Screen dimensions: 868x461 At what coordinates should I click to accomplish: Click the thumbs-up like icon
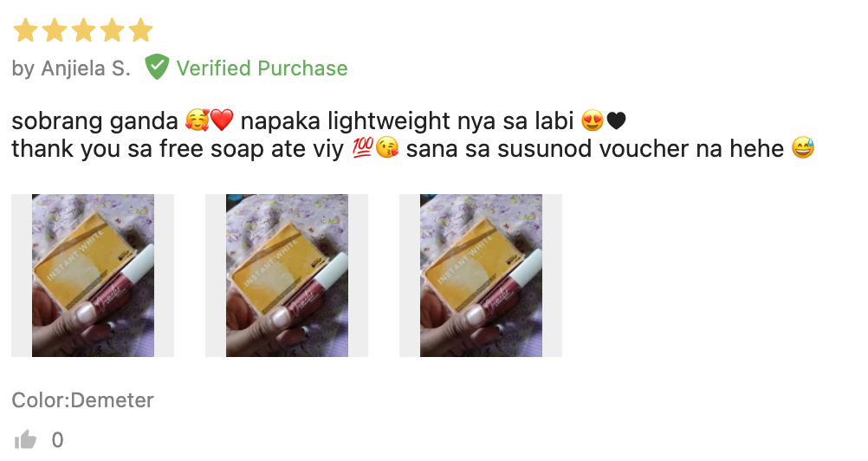pyautogui.click(x=25, y=440)
